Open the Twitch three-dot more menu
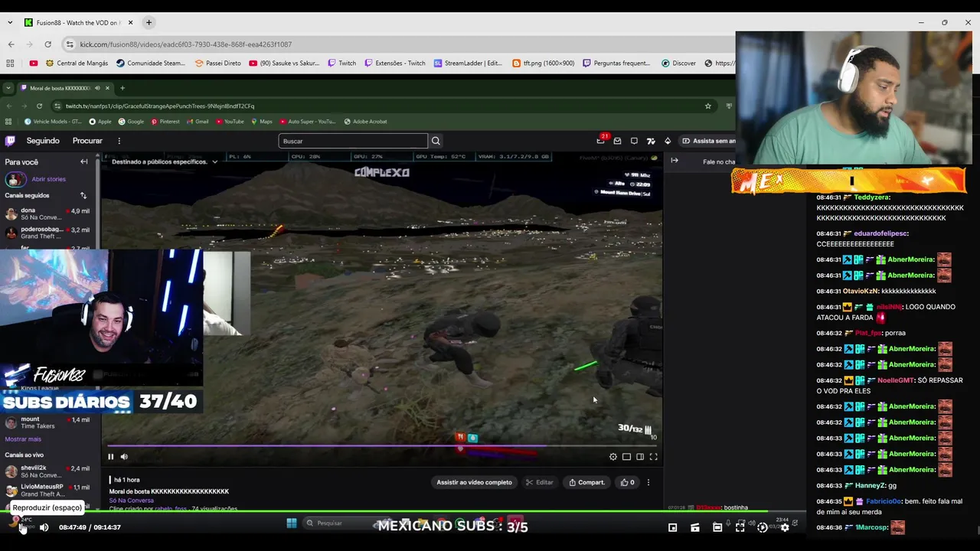 click(x=119, y=141)
